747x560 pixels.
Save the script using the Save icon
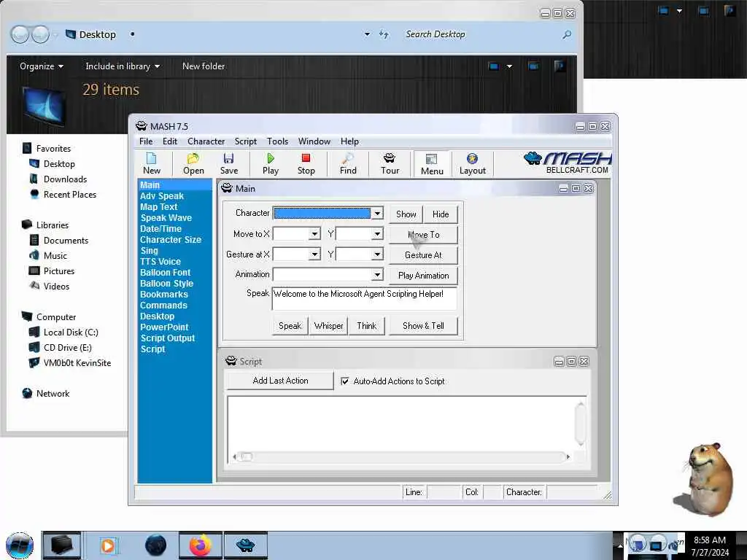coord(228,164)
